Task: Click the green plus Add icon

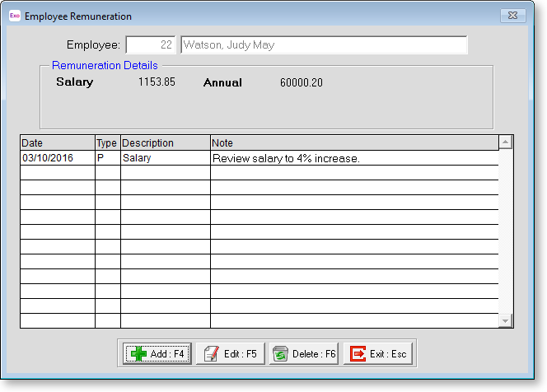Action: pyautogui.click(x=138, y=354)
